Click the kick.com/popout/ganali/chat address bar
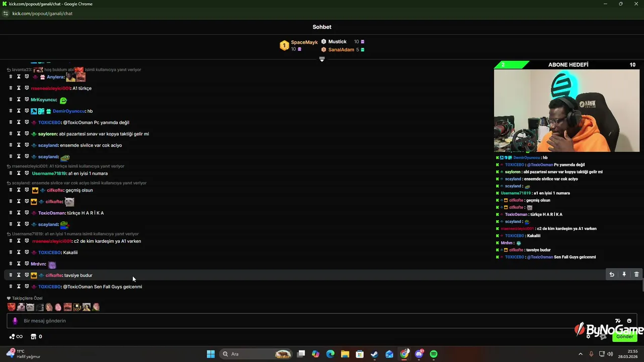The image size is (644, 362). click(42, 14)
